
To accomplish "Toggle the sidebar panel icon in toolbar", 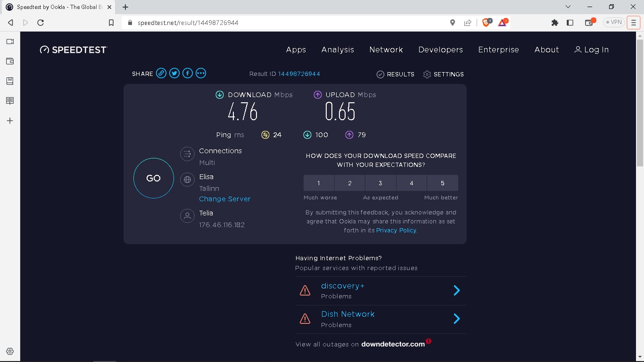I will [x=570, y=22].
